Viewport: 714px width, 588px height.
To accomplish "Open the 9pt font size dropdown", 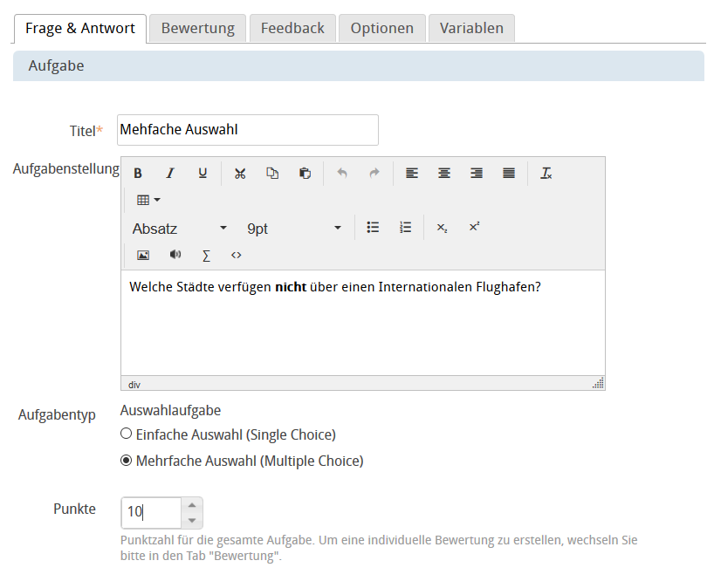I will [x=293, y=229].
